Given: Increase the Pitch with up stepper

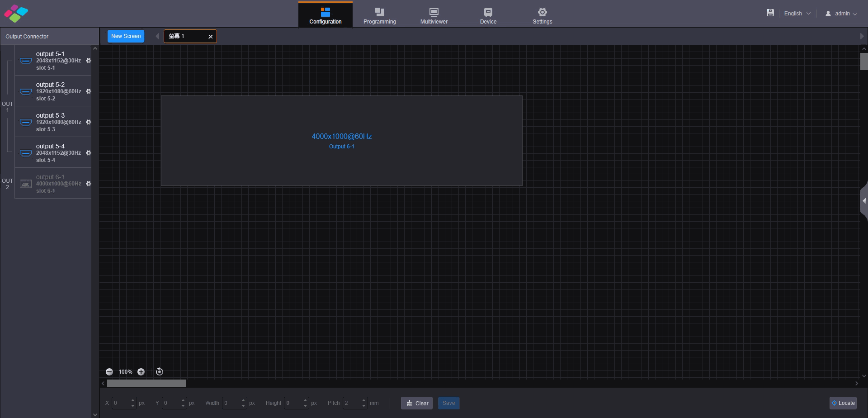Looking at the screenshot, I should [364, 400].
